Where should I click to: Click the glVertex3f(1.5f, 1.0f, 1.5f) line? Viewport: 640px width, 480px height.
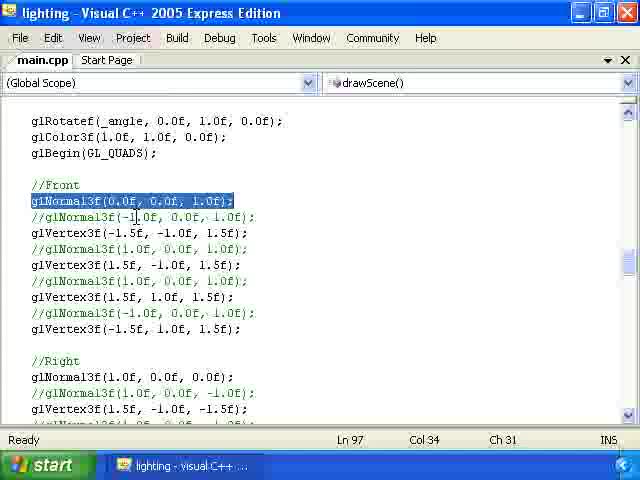(132, 297)
